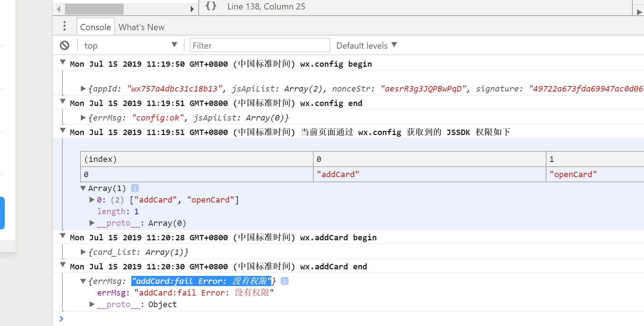Collapse the wx.config end log group
This screenshot has height=326, width=644.
pos(63,102)
